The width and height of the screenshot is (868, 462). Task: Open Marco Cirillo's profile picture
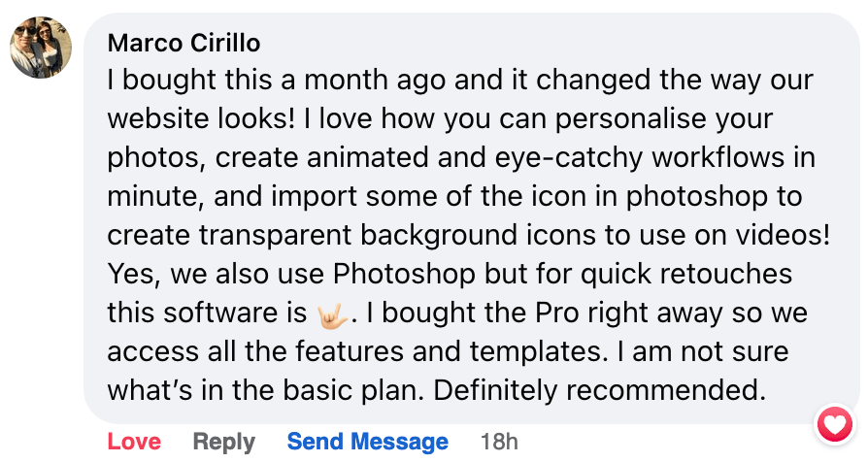pos(42,47)
